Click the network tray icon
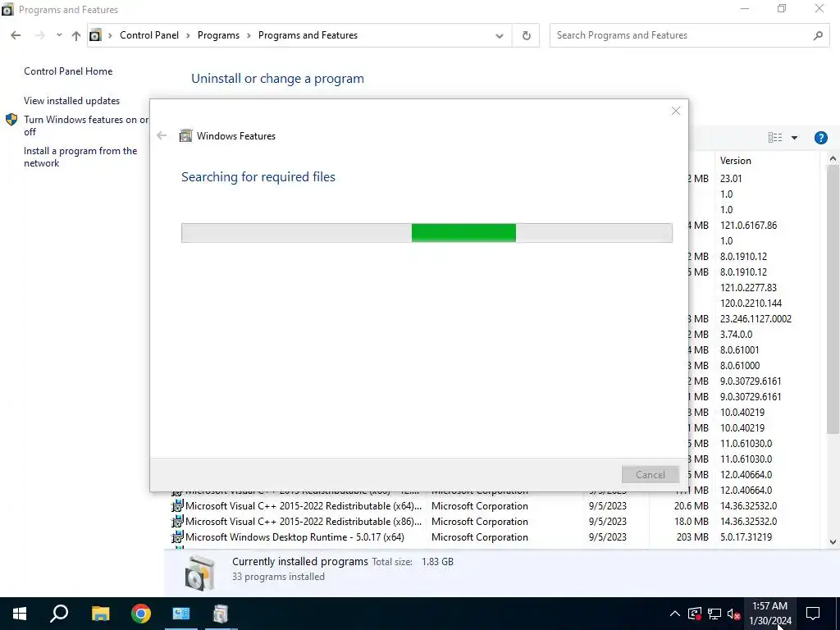840x630 pixels. 714,614
